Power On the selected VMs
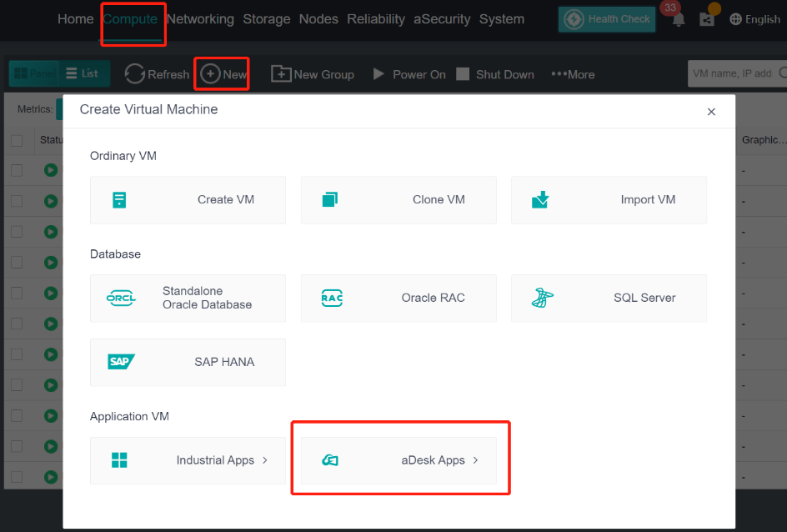 pyautogui.click(x=409, y=74)
